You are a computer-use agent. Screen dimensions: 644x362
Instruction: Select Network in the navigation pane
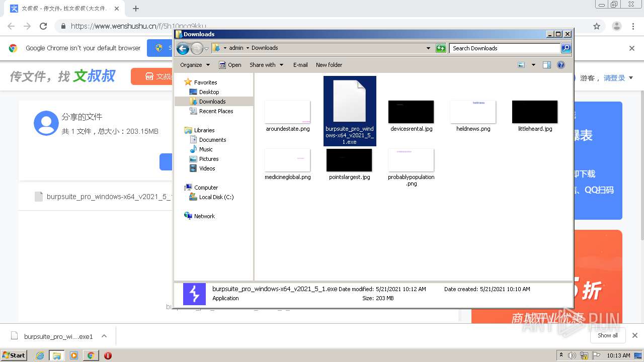point(204,216)
